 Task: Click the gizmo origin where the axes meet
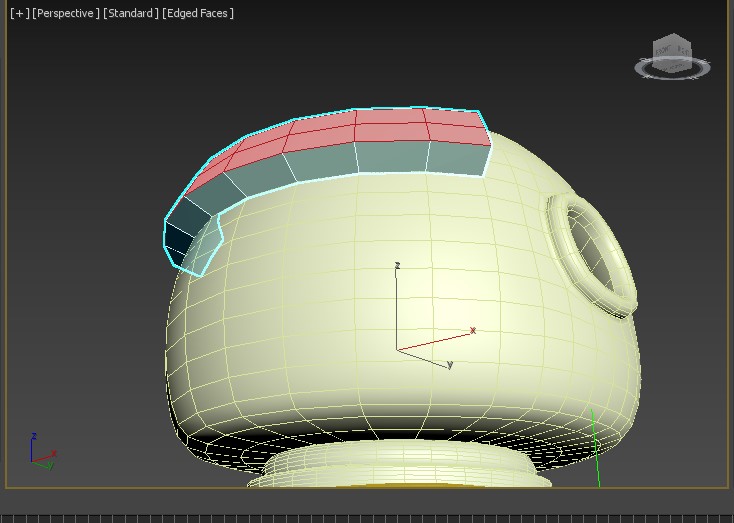[x=398, y=350]
